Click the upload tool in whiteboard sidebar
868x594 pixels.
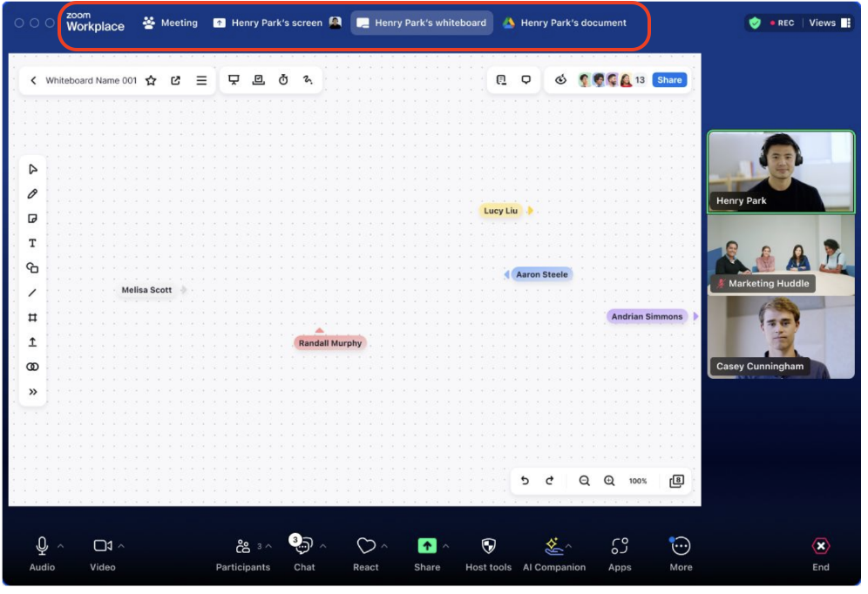click(32, 342)
